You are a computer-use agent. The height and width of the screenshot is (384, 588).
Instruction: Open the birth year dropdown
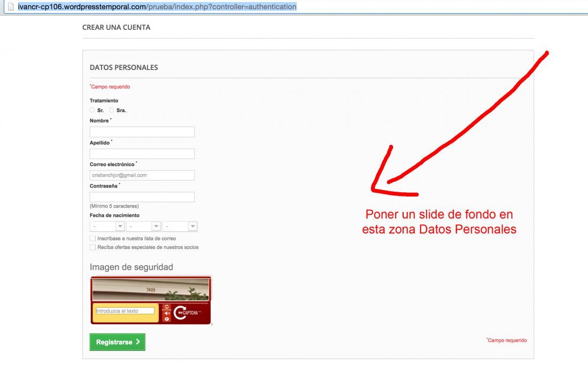[180, 226]
